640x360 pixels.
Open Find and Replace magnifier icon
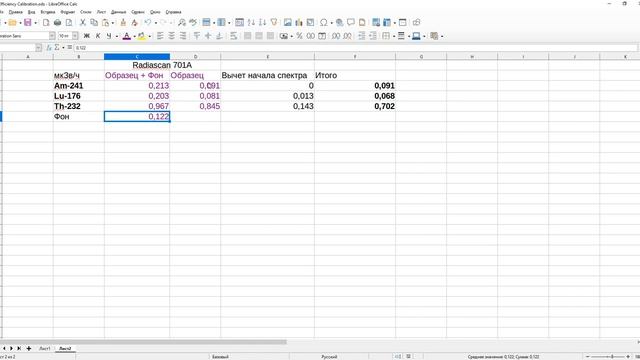[x=182, y=22]
